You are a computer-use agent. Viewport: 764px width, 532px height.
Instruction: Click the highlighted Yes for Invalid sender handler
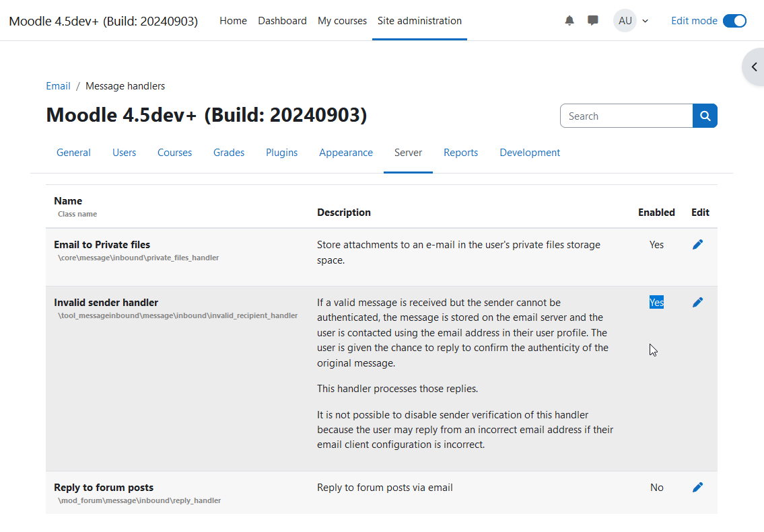(x=656, y=302)
